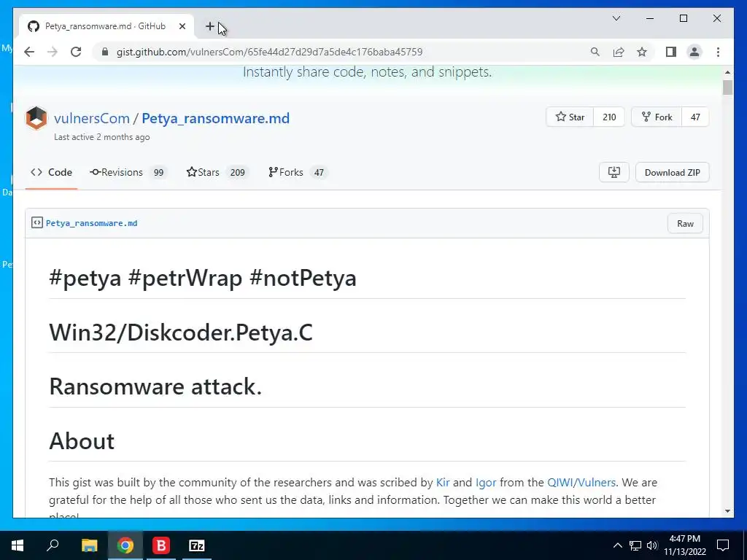
Task: Download the gist as ZIP
Action: click(672, 172)
